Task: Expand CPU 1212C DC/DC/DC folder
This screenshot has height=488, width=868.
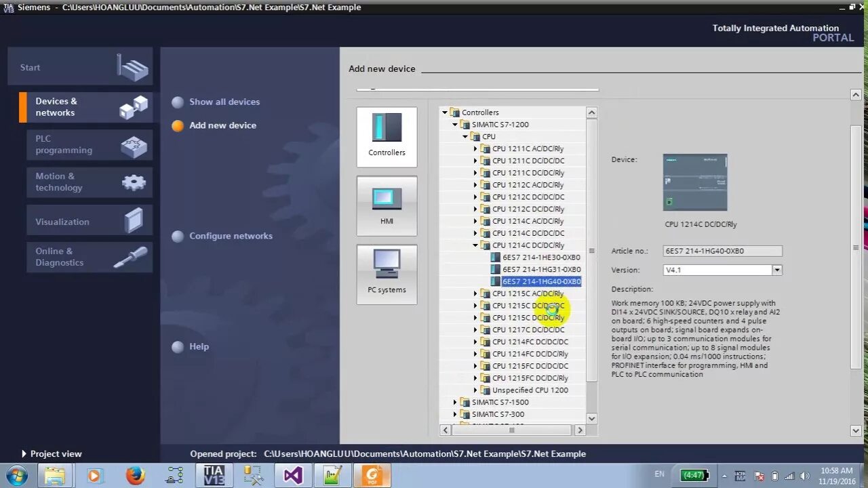Action: (475, 197)
